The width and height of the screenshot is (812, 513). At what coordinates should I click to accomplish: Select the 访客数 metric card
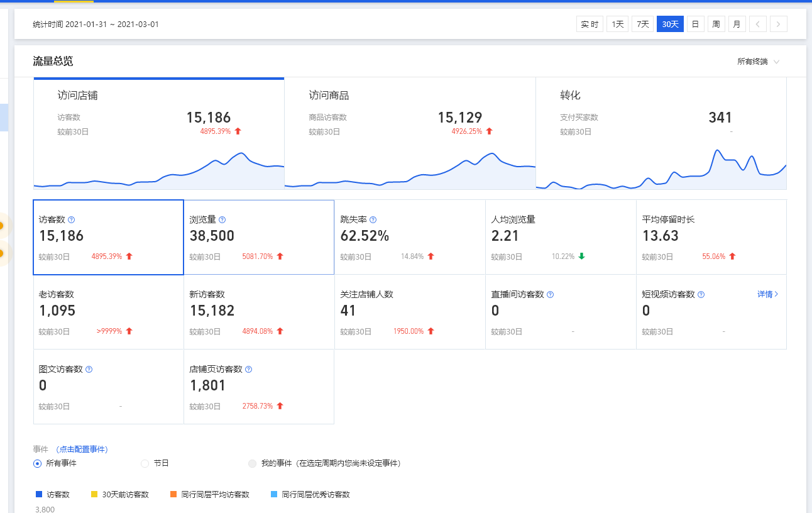tap(108, 237)
